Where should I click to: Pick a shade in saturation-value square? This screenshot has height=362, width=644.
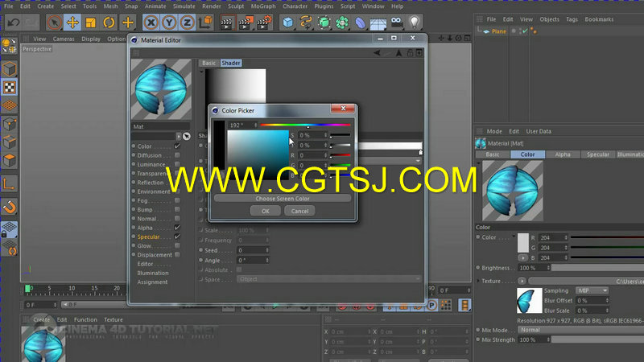[x=258, y=154]
